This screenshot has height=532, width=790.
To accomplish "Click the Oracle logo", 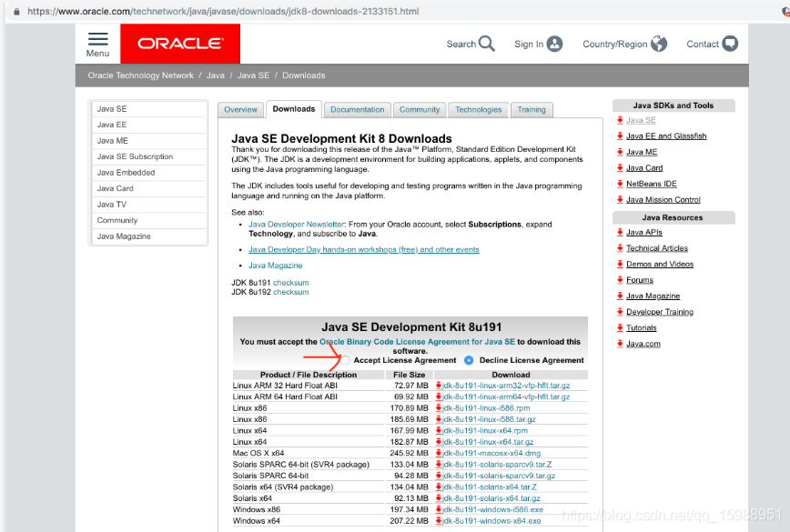I will tap(180, 44).
